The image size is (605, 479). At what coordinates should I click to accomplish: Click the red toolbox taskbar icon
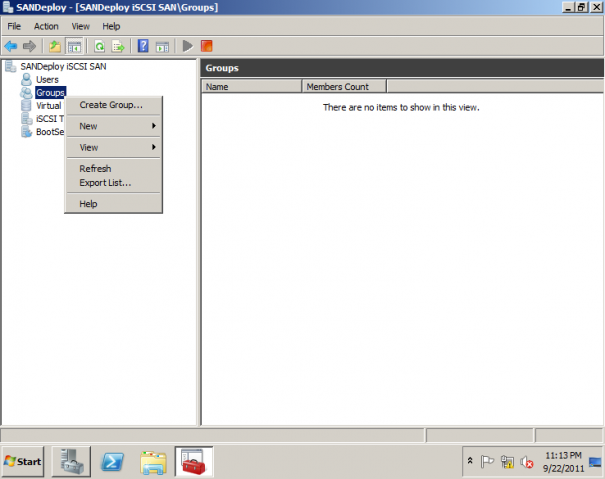click(194, 462)
